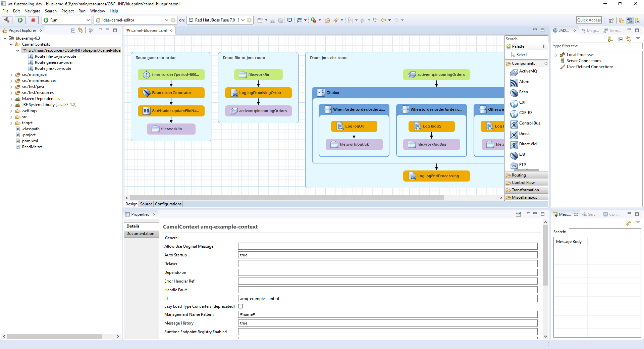Image resolution: width=644 pixels, height=349 pixels.
Task: Expand the Routing palette drawer
Action: tap(519, 176)
